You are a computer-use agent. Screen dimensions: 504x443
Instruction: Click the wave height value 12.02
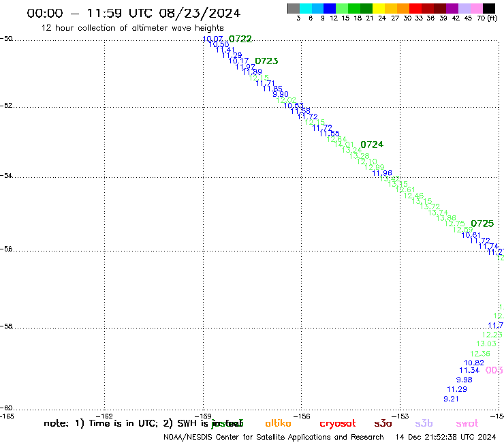pyautogui.click(x=286, y=100)
